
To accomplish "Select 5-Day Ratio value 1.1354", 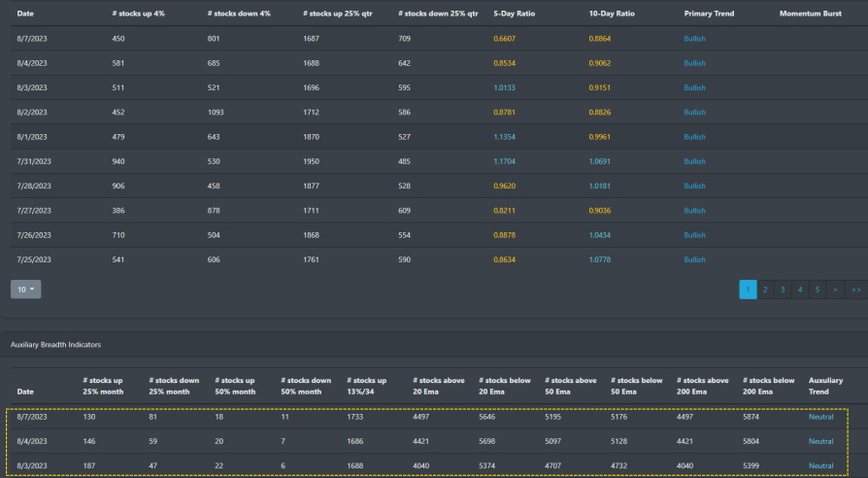I will tap(504, 137).
